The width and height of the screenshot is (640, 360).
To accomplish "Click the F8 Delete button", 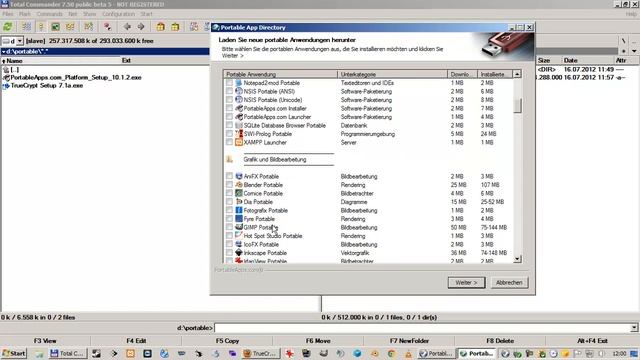I will point(500,341).
